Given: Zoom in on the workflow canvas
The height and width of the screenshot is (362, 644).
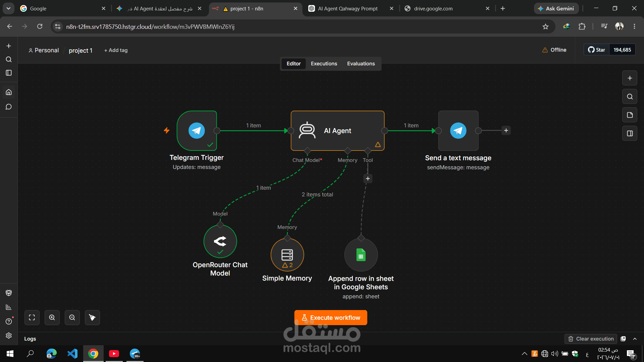Looking at the screenshot, I should pyautogui.click(x=52, y=317).
